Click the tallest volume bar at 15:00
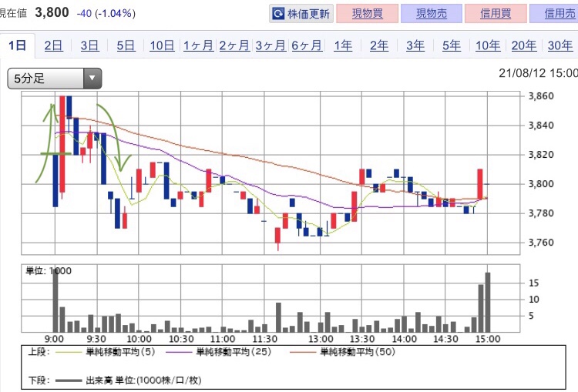Image resolution: width=578 pixels, height=392 pixels. click(488, 303)
